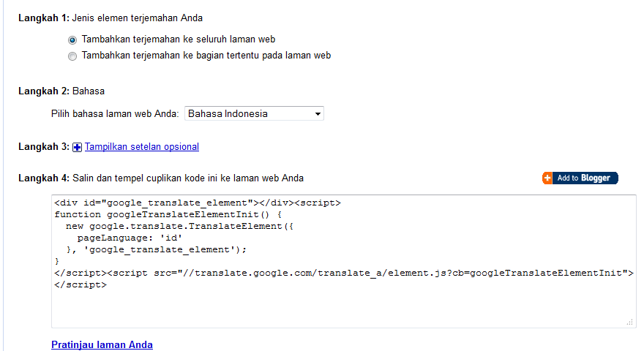644x351 pixels.
Task: Click the translate.google.com script URL line
Action: coord(344,273)
